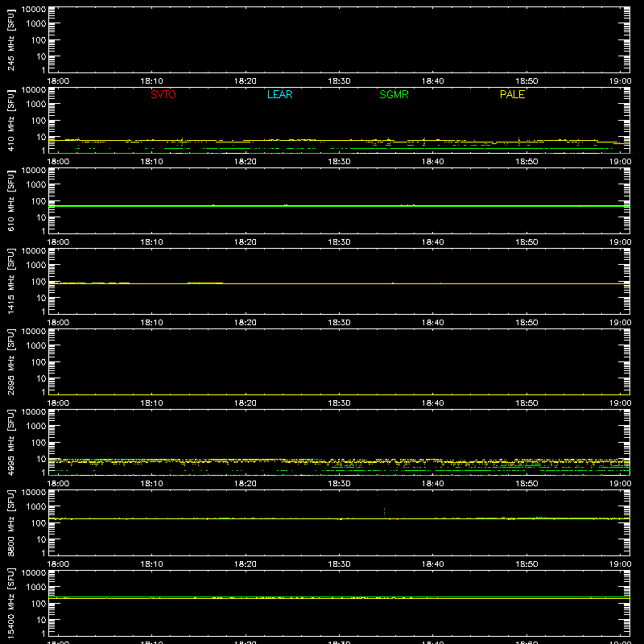The image size is (644, 644).
Task: Click the cyan LEAR legend label
Action: (279, 94)
